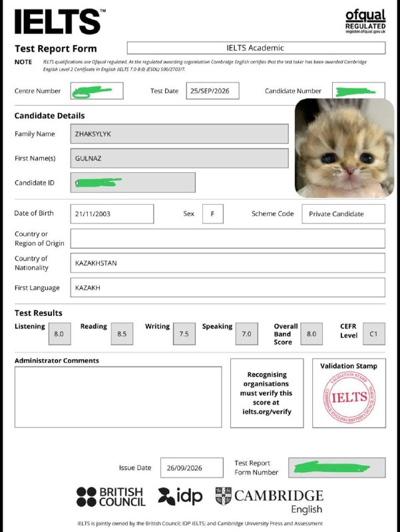Click the Country of Nationality field KAZAKHSTAN
The width and height of the screenshot is (400, 532).
point(228,263)
